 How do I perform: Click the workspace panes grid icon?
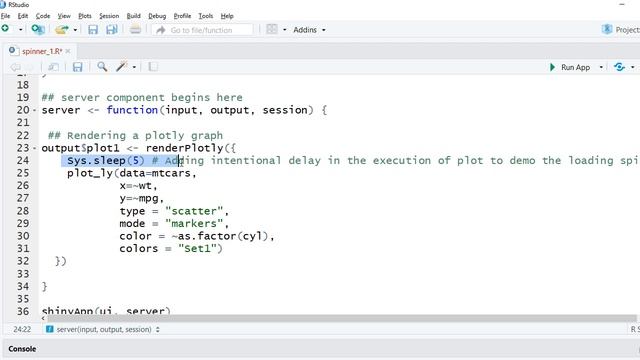click(272, 29)
